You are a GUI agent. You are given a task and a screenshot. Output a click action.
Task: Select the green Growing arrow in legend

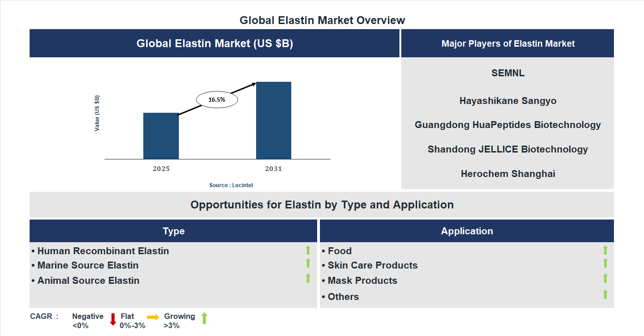coord(203,319)
